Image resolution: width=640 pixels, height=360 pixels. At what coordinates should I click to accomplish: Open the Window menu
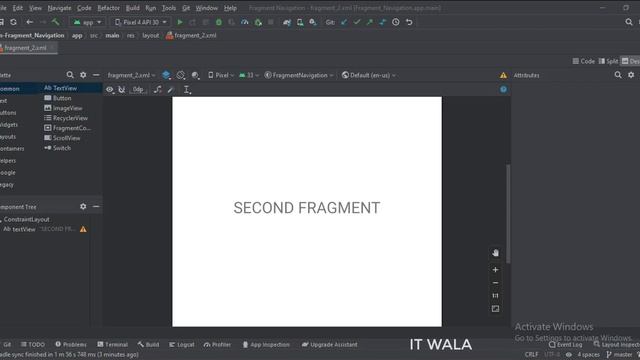point(207,8)
